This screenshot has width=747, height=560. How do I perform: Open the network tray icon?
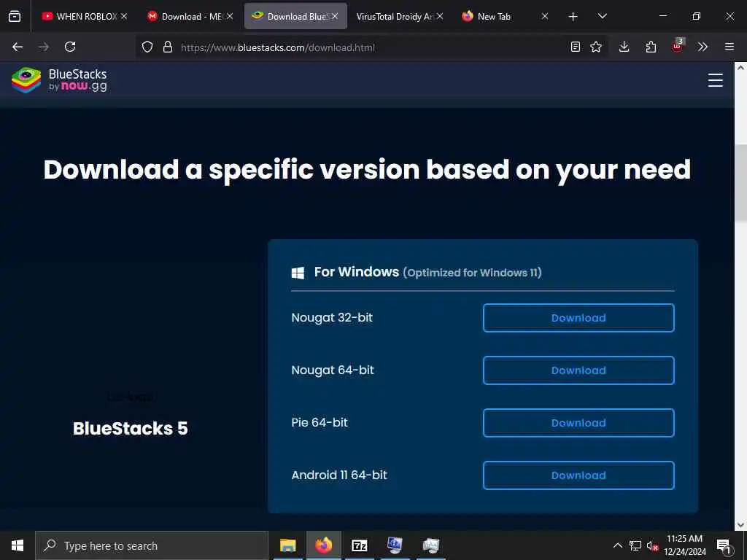pos(635,545)
